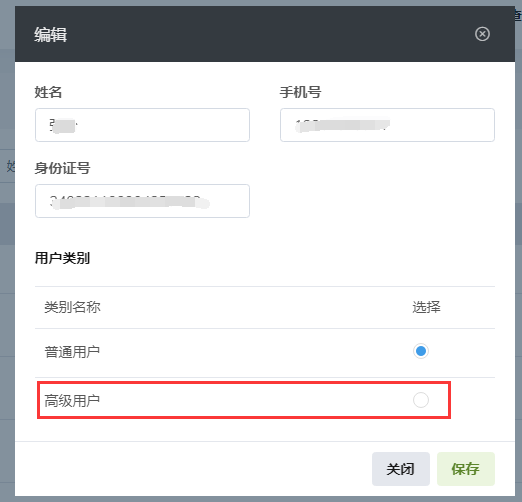Select the 普通用户 radio button

421,351
